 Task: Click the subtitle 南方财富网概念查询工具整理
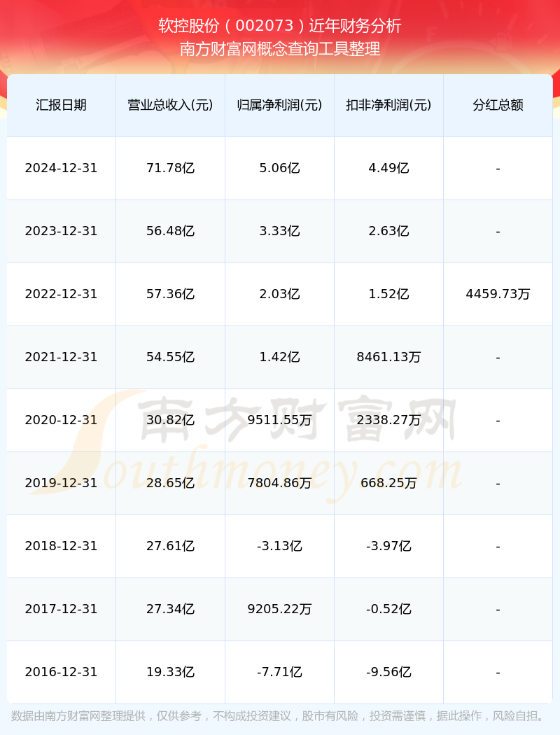pos(280,49)
